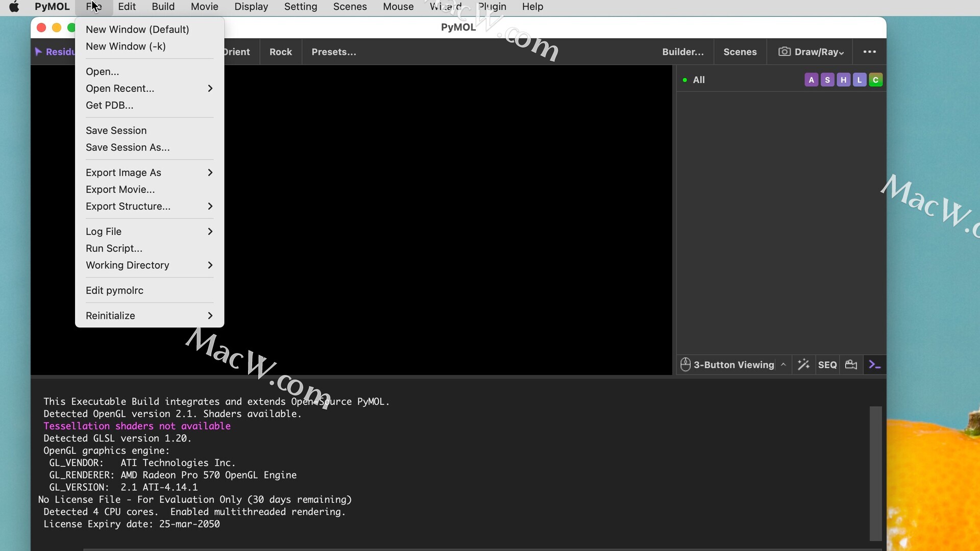Click the Orient toolbar button
This screenshot has width=980, height=551.
point(237,52)
